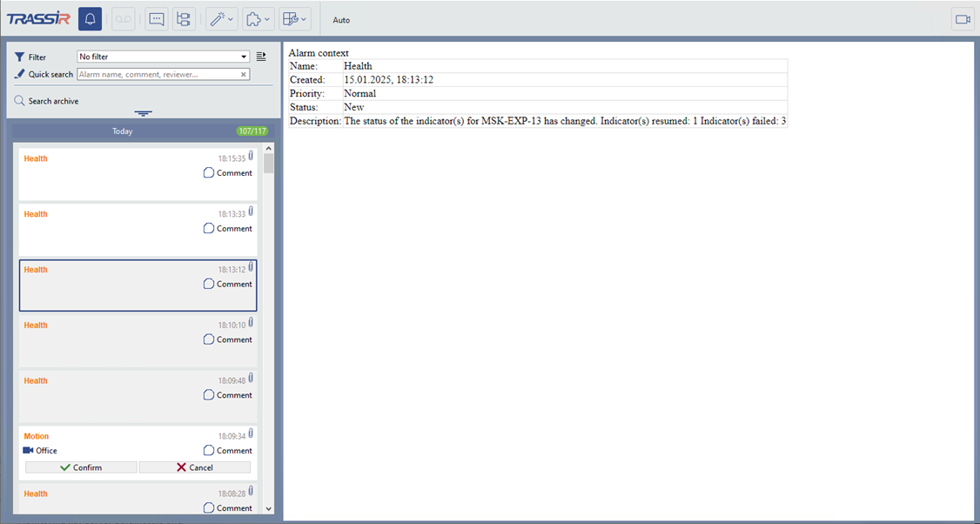The width and height of the screenshot is (980, 524).
Task: Click the camera icon at top right
Action: pos(963,19)
